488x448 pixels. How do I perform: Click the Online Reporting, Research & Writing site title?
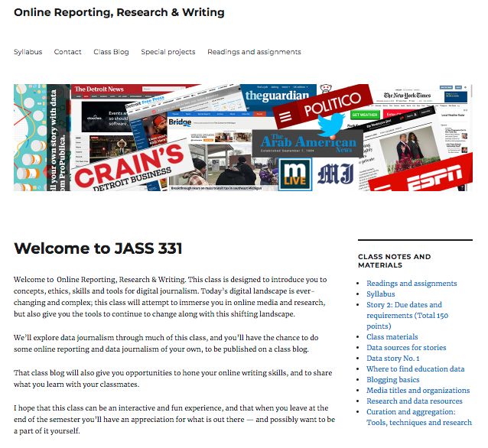coord(119,13)
